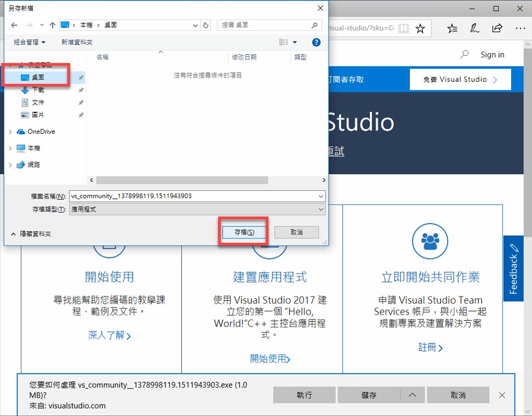
Task: Open dialog help button
Action: point(316,42)
